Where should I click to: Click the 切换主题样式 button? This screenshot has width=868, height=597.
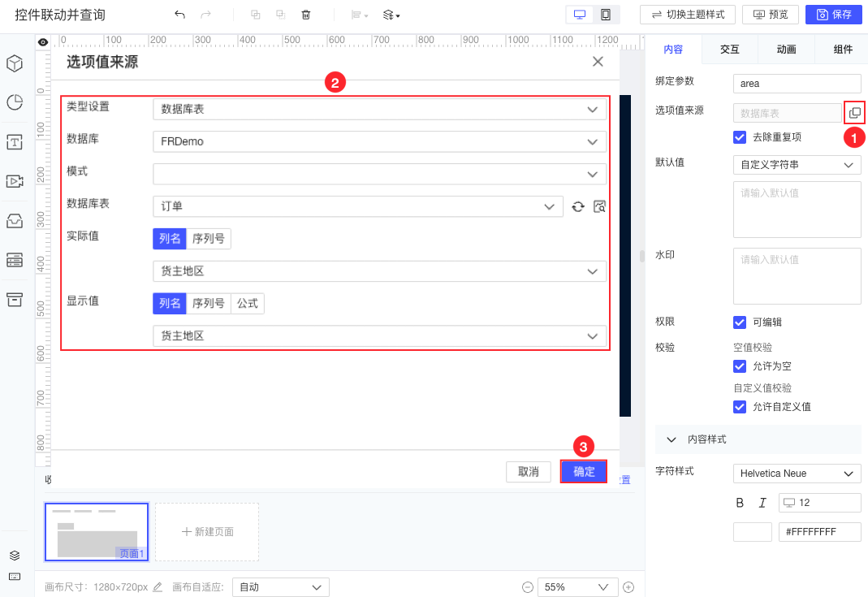point(688,15)
